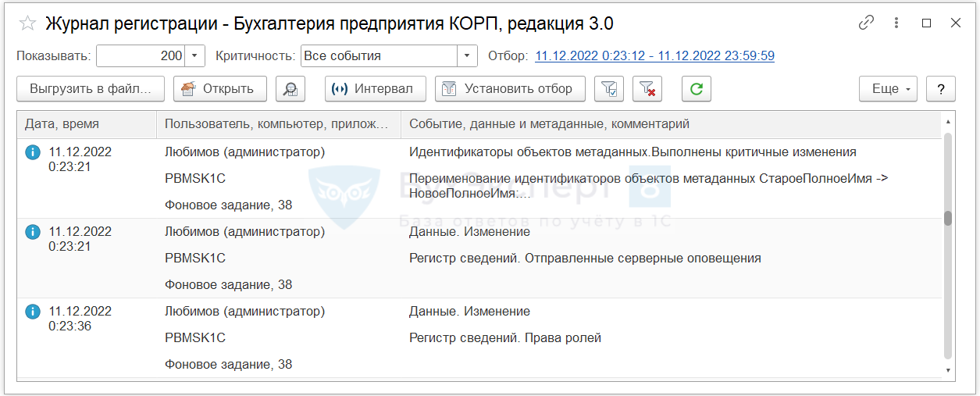This screenshot has height=396, width=980.
Task: Focus the Показывать field with 200
Action: [141, 56]
